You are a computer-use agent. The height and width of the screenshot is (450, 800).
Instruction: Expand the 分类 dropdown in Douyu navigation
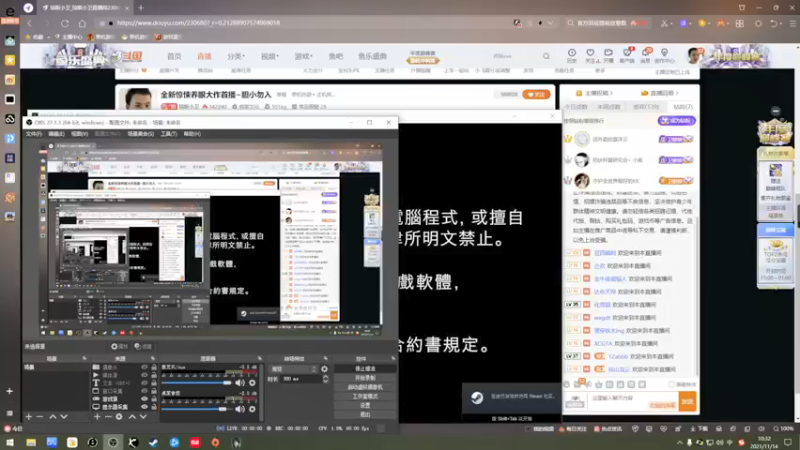[x=236, y=56]
